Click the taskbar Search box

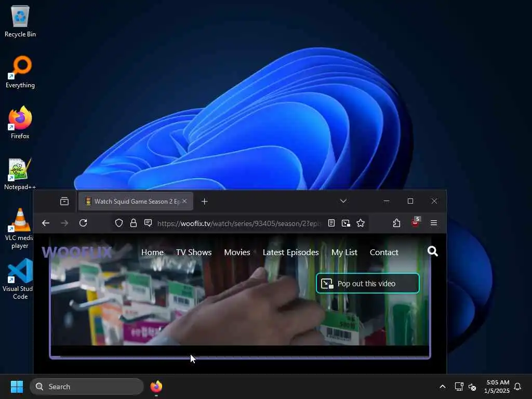[87, 387]
